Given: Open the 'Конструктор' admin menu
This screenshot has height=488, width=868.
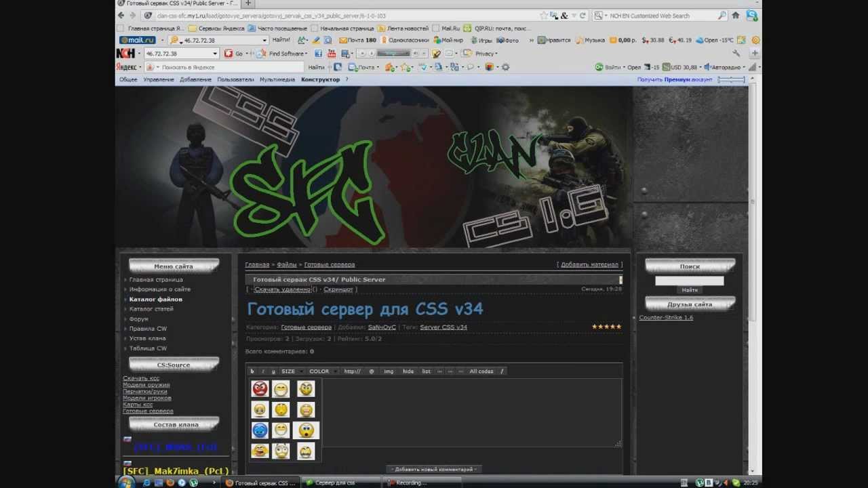Looking at the screenshot, I should point(320,79).
